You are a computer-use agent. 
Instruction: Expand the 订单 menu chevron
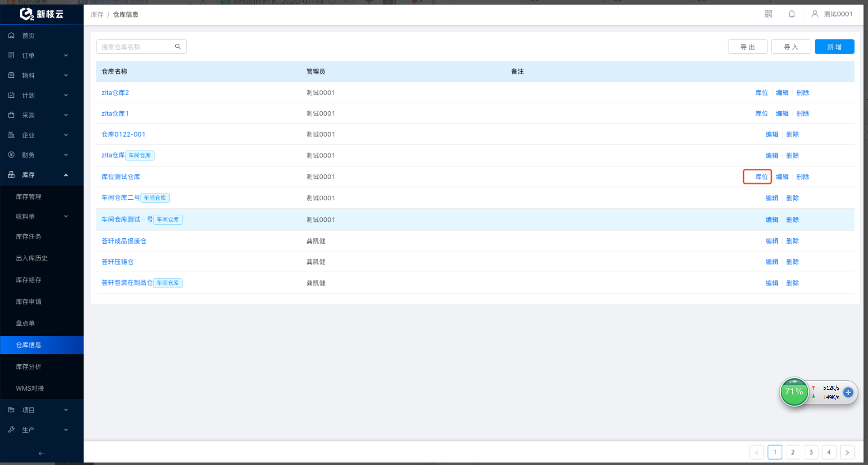click(66, 55)
